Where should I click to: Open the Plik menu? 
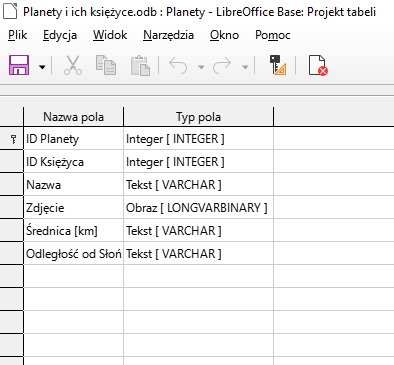[x=18, y=35]
